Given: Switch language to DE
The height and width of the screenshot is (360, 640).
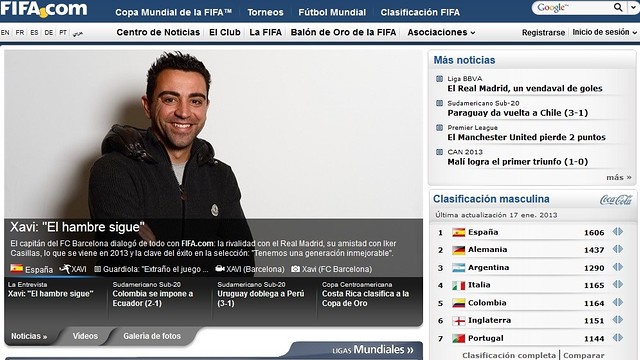Looking at the screenshot, I should click(x=49, y=32).
